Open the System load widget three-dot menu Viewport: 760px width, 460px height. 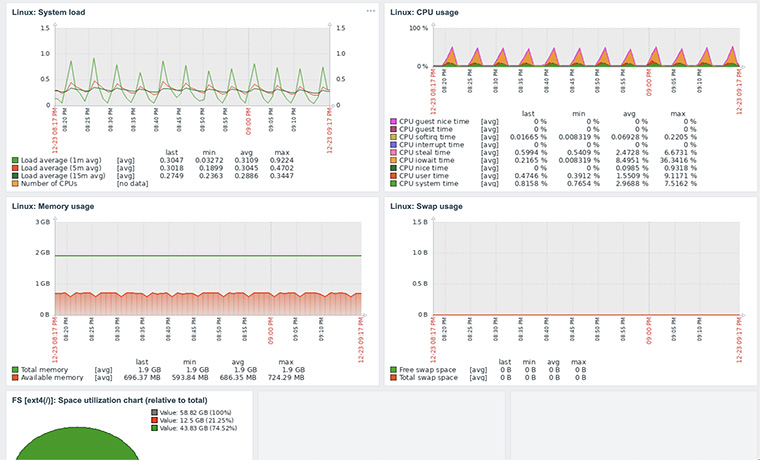pos(370,11)
